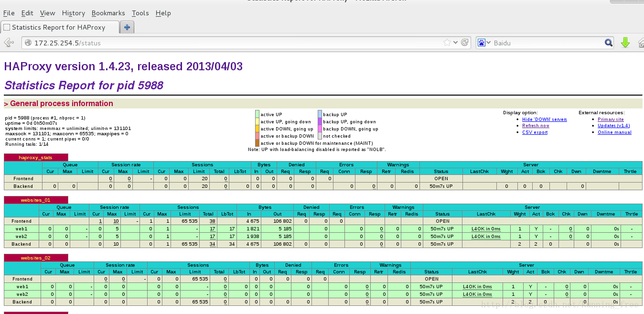Click the globe site identity icon
This screenshot has width=644, height=314.
(x=28, y=43)
